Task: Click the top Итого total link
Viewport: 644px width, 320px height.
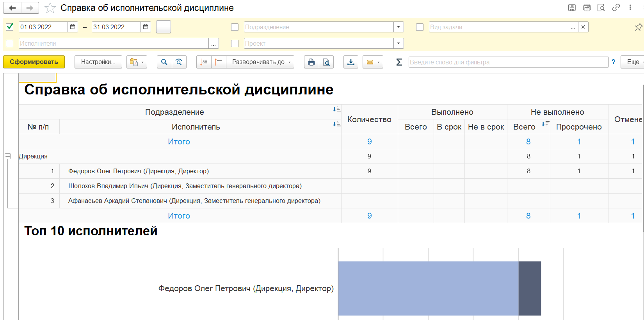Action: 179,142
